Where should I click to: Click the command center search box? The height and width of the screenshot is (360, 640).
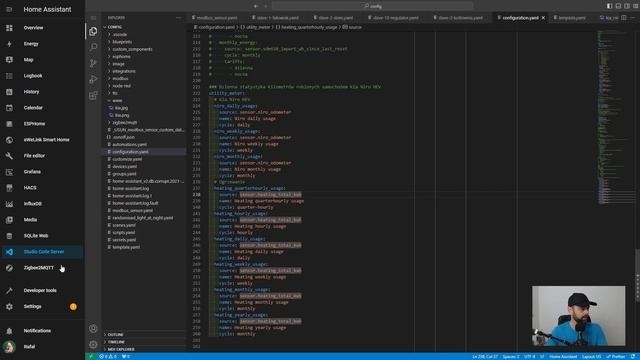pos(373,6)
